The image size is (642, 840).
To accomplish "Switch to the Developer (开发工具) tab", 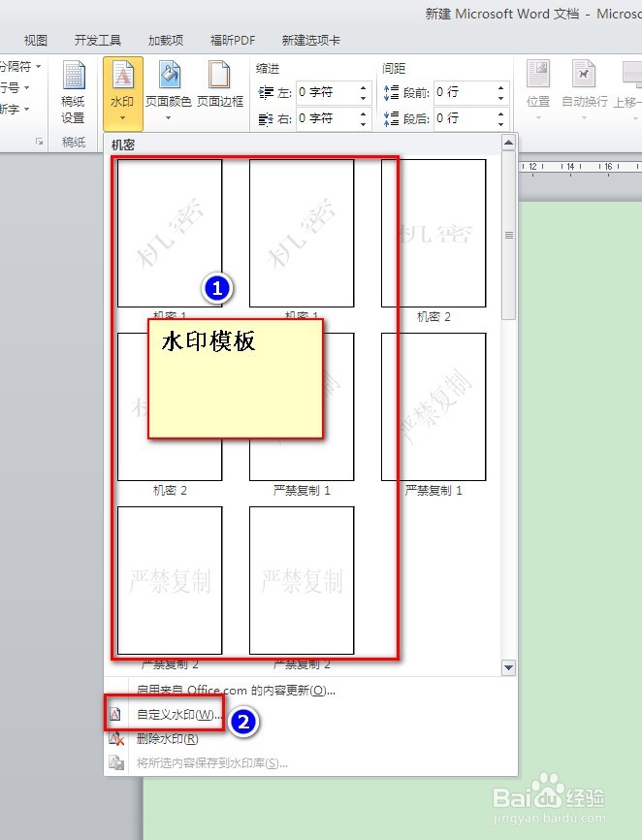I will tap(97, 40).
